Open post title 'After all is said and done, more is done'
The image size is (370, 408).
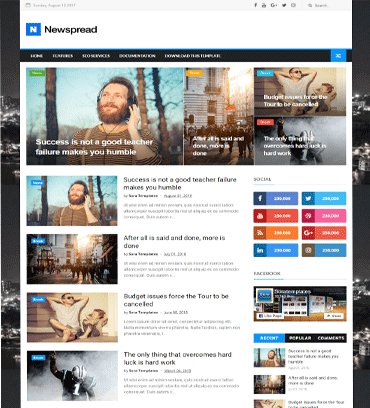coord(174,242)
